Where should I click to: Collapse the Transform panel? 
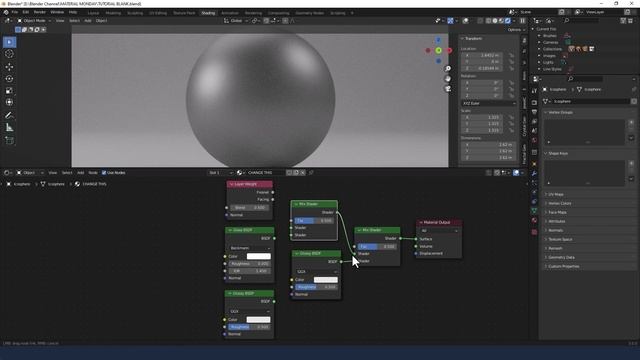pyautogui.click(x=473, y=38)
